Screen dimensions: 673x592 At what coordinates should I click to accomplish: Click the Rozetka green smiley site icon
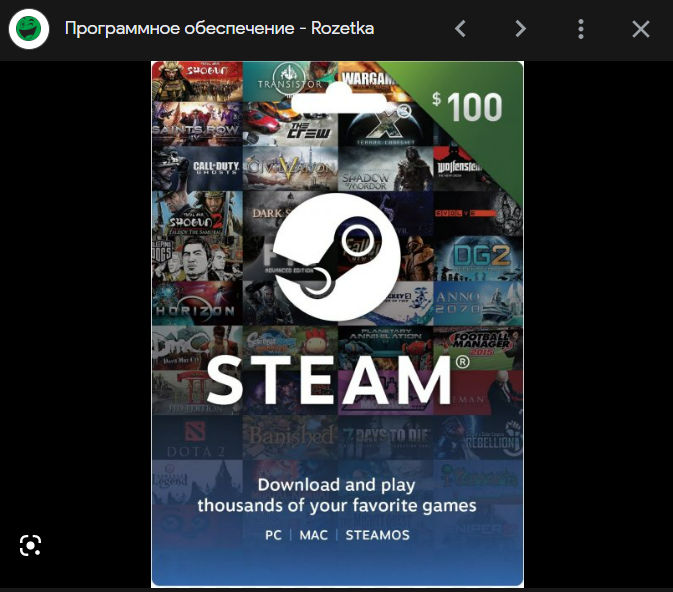29,29
